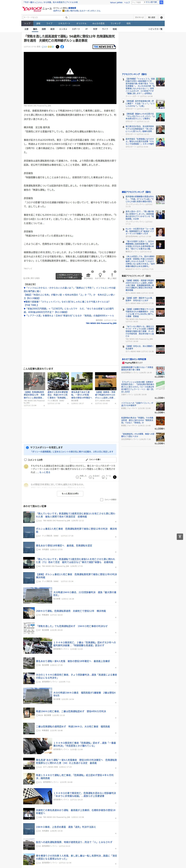Share the first comment on X
Viewport: 186px width, 868px height.
(115, 477)
